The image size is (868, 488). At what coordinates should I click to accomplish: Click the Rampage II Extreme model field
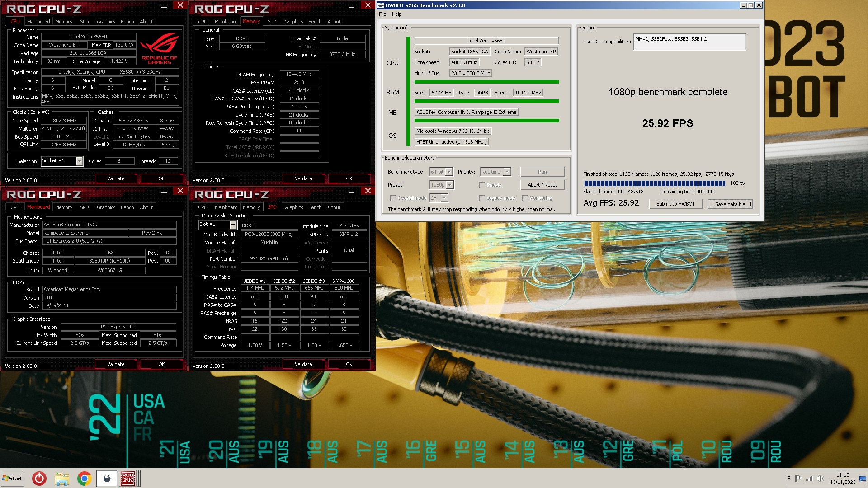pos(85,233)
